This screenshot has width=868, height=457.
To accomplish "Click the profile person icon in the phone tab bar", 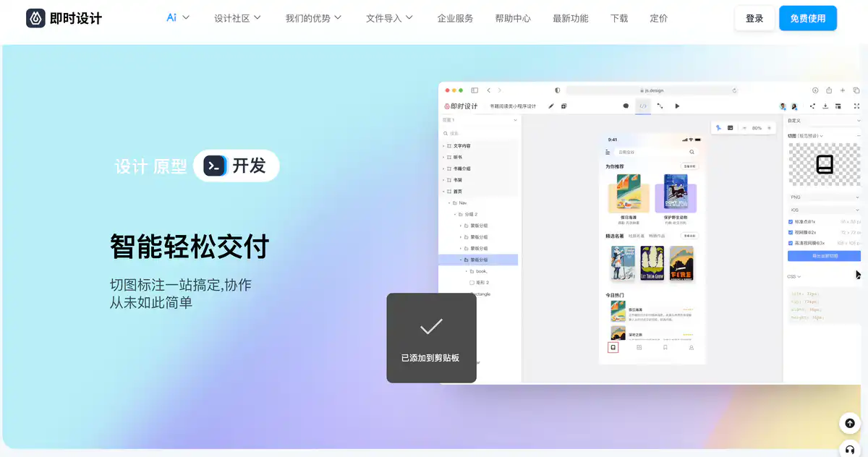I will tap(692, 348).
